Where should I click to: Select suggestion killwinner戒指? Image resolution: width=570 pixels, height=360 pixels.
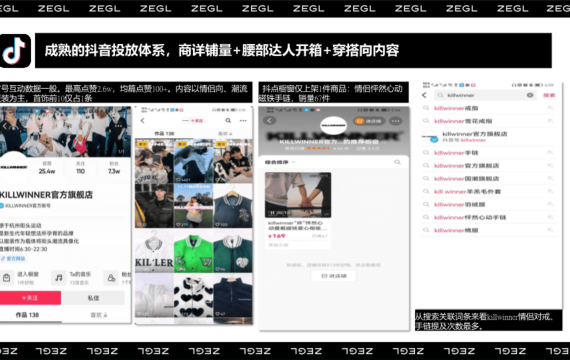[x=456, y=108]
